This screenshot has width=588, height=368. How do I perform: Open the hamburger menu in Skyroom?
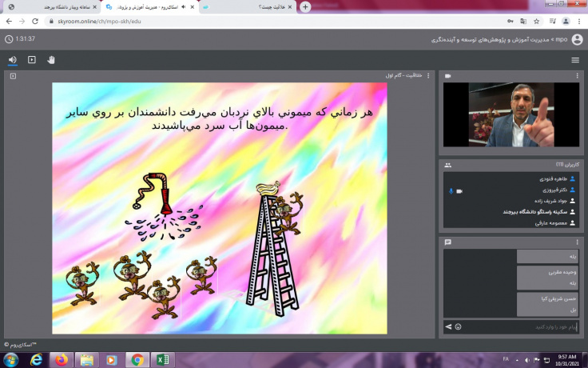[575, 60]
